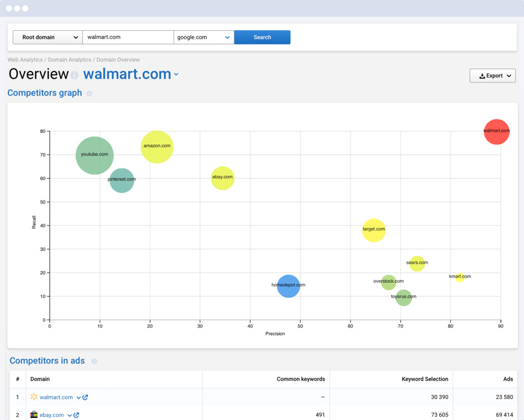Click the 69 414 Ads value
This screenshot has width=524, height=420.
[504, 415]
